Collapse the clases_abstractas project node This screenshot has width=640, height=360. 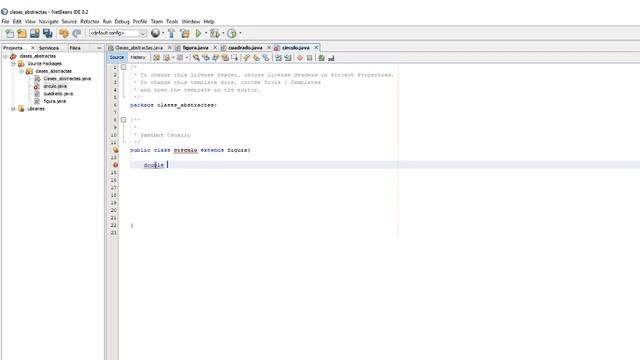[x=5, y=56]
